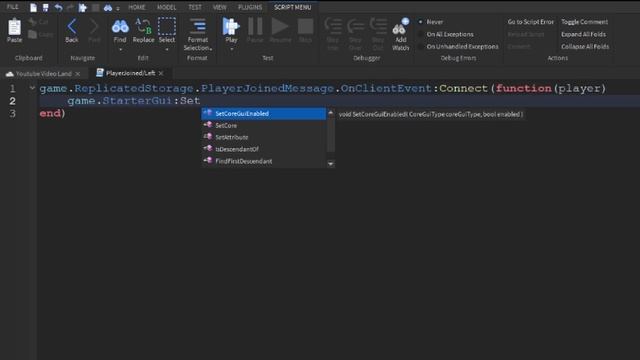Choose IsDescendantOf autocomplete suggestion
Viewport: 640px width, 360px height.
264,149
